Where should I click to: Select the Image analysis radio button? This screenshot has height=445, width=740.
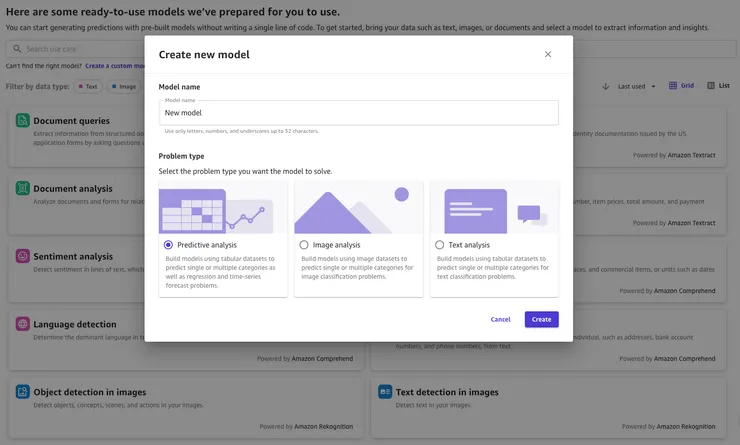point(304,245)
